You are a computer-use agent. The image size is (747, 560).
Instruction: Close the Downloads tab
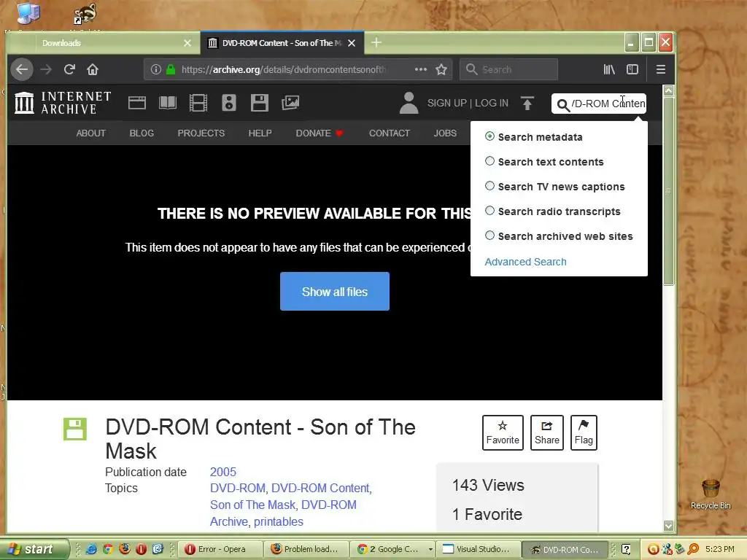coord(187,43)
